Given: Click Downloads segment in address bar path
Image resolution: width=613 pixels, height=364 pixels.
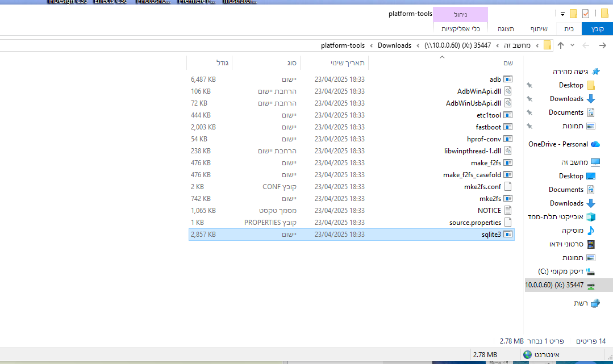Looking at the screenshot, I should pyautogui.click(x=394, y=45).
